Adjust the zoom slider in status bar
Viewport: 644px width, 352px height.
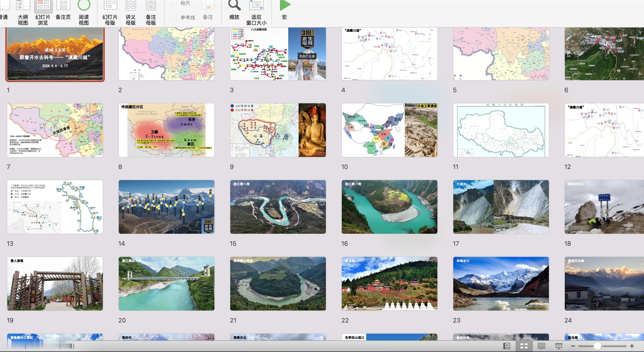click(x=597, y=346)
